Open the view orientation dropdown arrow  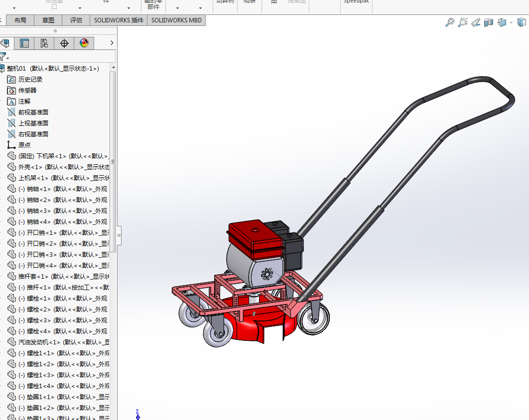click(x=512, y=22)
